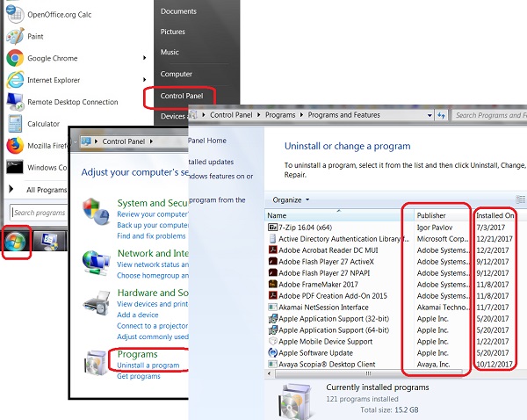Click All Programs in Start menu
The image size is (527, 420).
(x=47, y=190)
